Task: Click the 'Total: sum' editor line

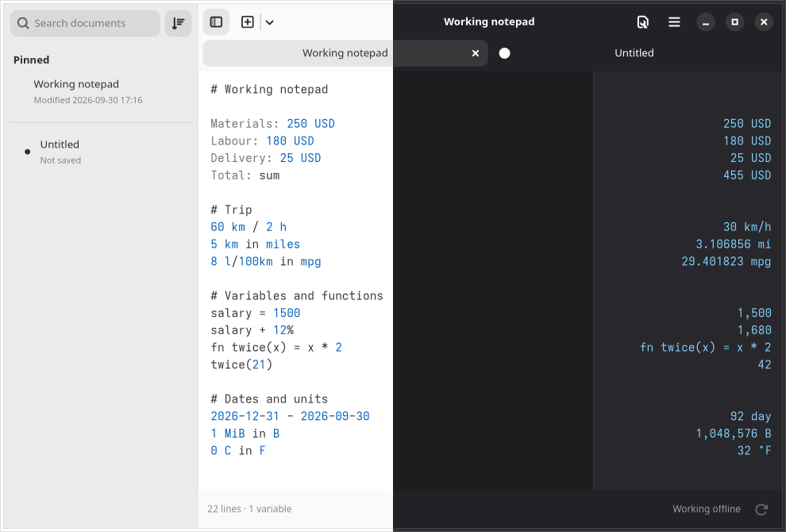Action: pos(245,175)
